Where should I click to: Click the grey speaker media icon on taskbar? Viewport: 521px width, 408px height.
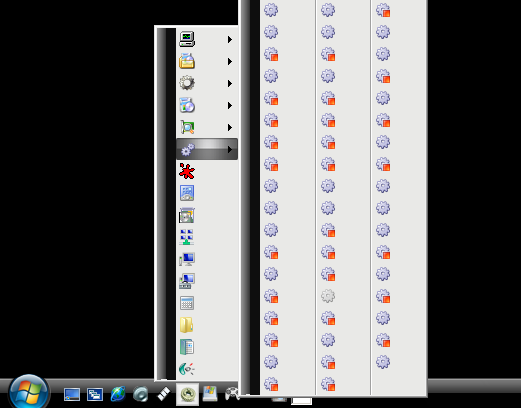[141, 394]
